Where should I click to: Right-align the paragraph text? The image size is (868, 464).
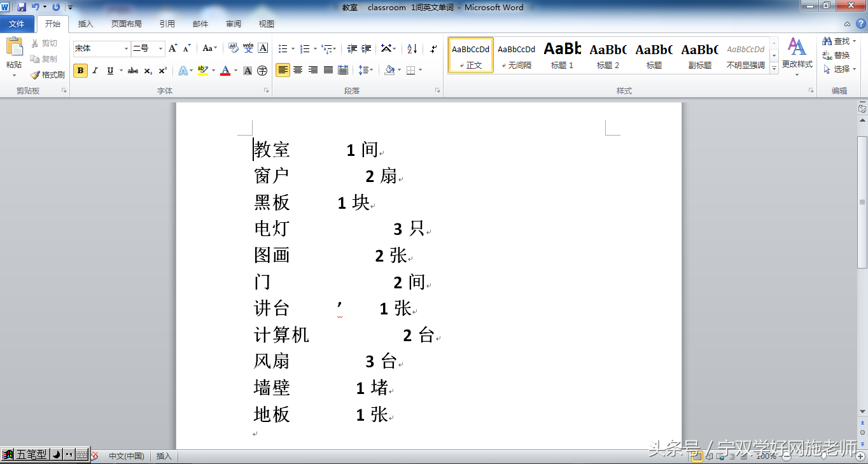point(312,70)
